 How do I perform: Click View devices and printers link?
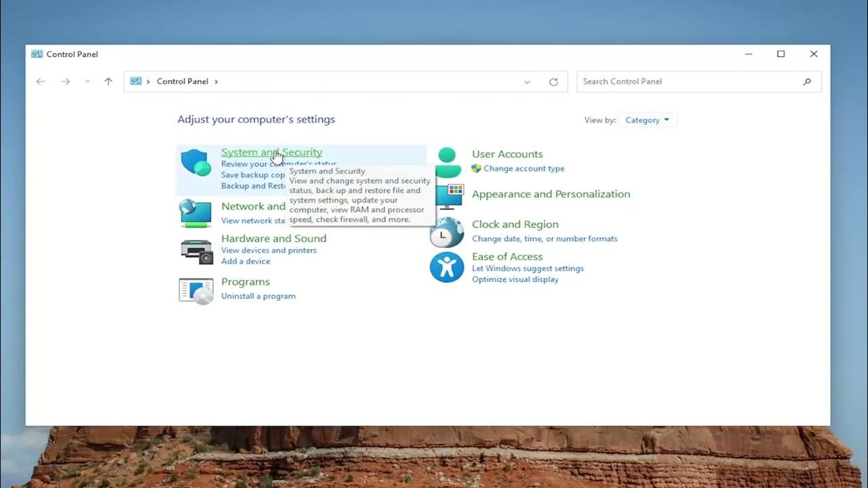(269, 250)
